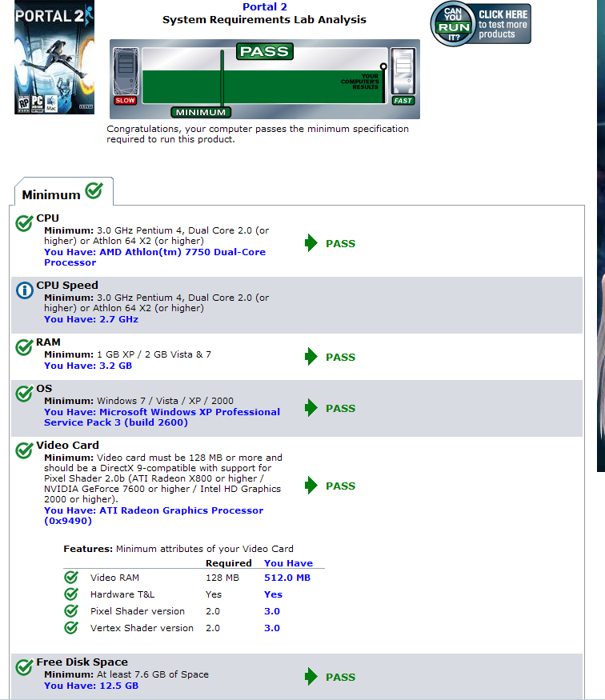Screen dimensions: 605x700
Task: Click the Free Disk Space checkmark icon
Action: tap(24, 667)
